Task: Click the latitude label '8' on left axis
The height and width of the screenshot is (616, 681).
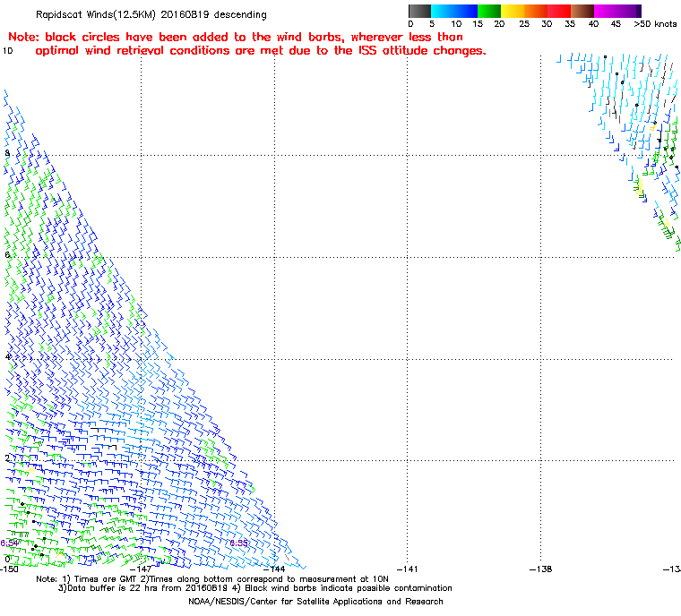Action: click(7, 153)
